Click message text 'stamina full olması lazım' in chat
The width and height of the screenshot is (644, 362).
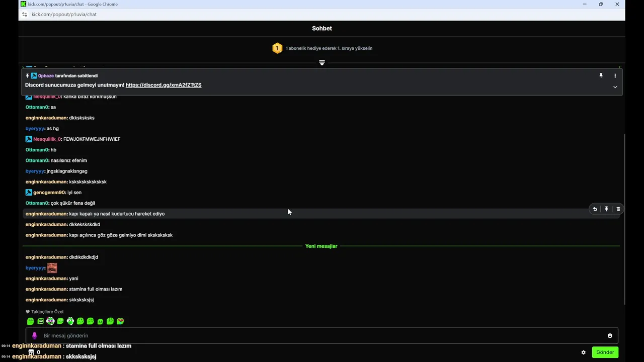click(x=96, y=289)
